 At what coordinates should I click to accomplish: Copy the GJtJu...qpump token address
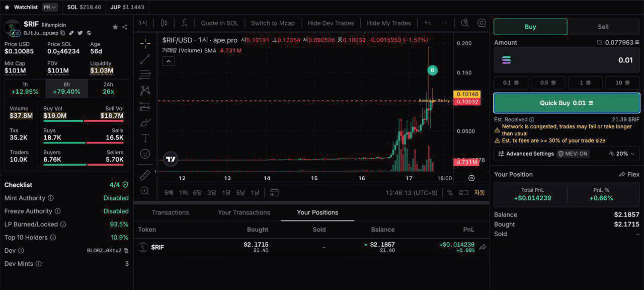pyautogui.click(x=63, y=33)
